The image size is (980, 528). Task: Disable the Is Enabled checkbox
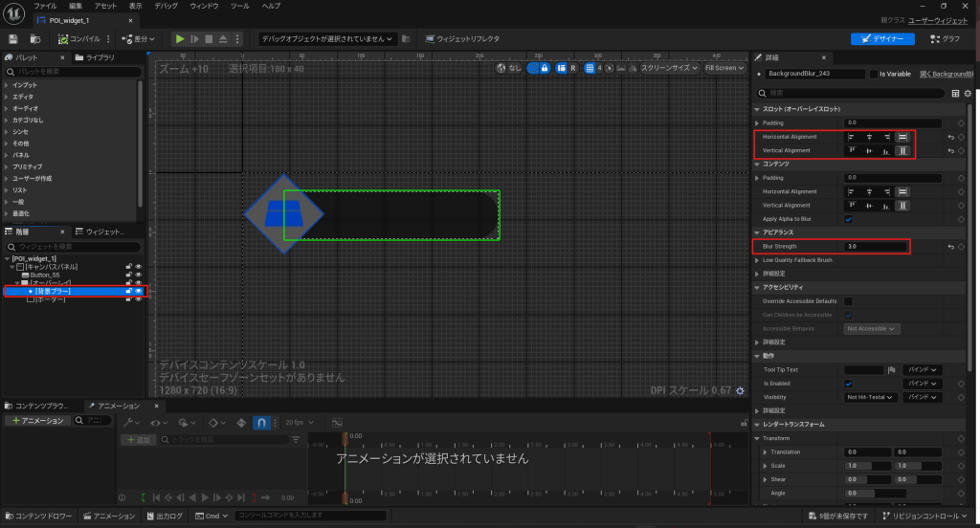(849, 383)
